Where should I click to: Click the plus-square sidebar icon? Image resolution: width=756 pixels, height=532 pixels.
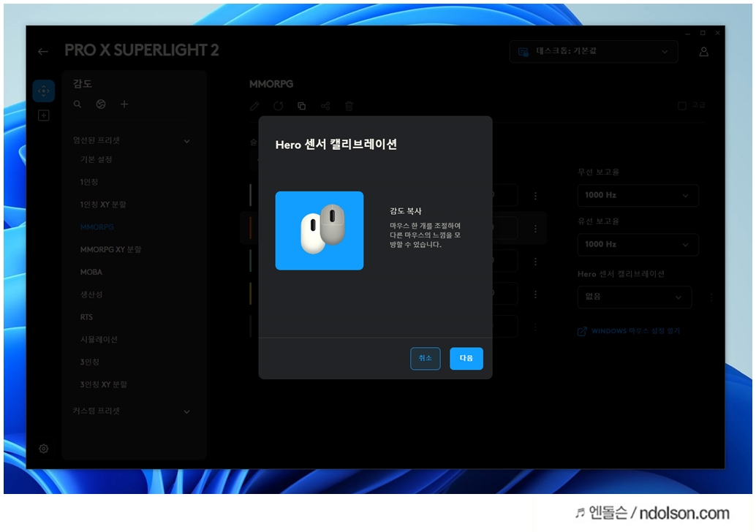(x=43, y=115)
